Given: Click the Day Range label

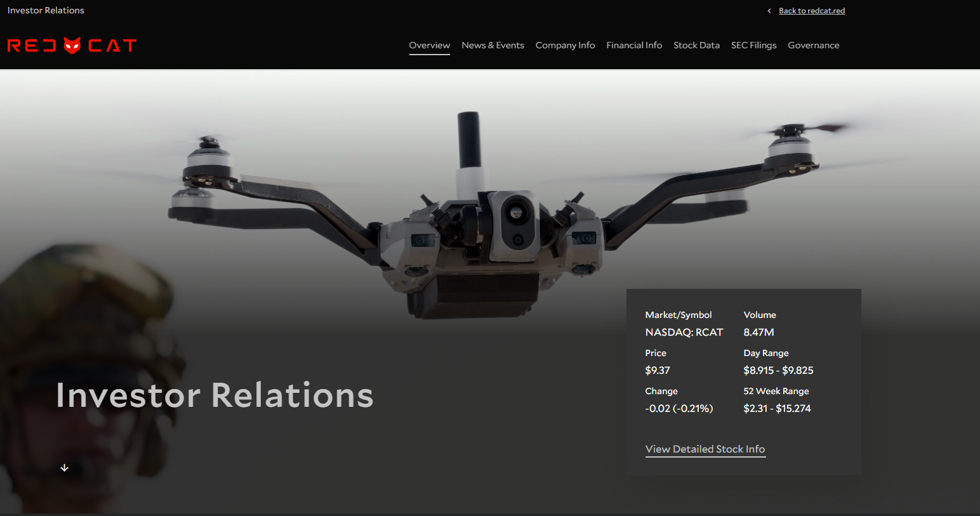Looking at the screenshot, I should 766,353.
